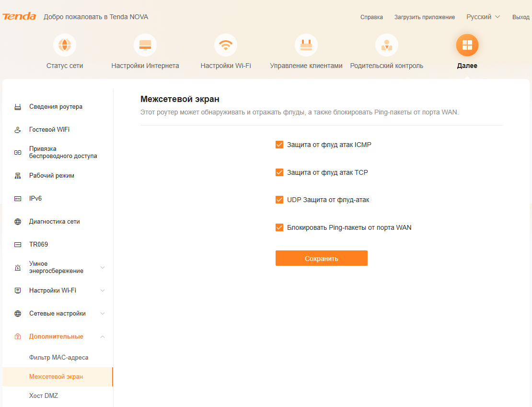Click the guest WiFi user icon
Screen dimensions: 532x407
[18, 130]
